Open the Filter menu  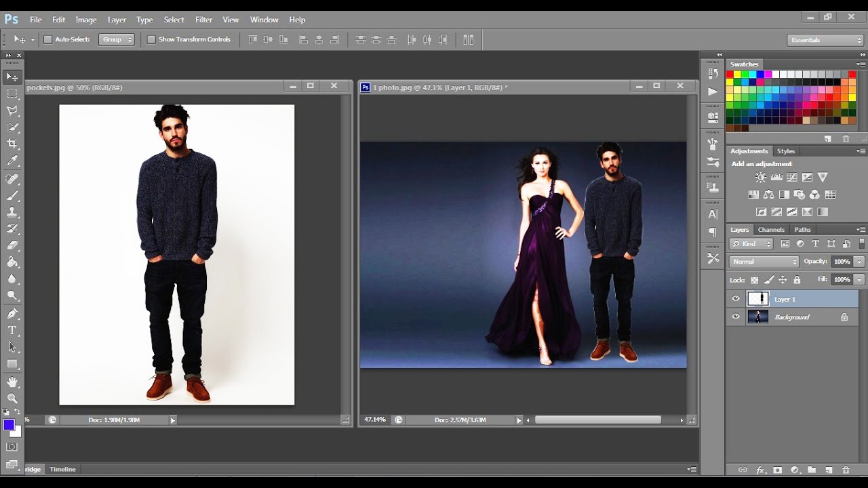click(203, 20)
